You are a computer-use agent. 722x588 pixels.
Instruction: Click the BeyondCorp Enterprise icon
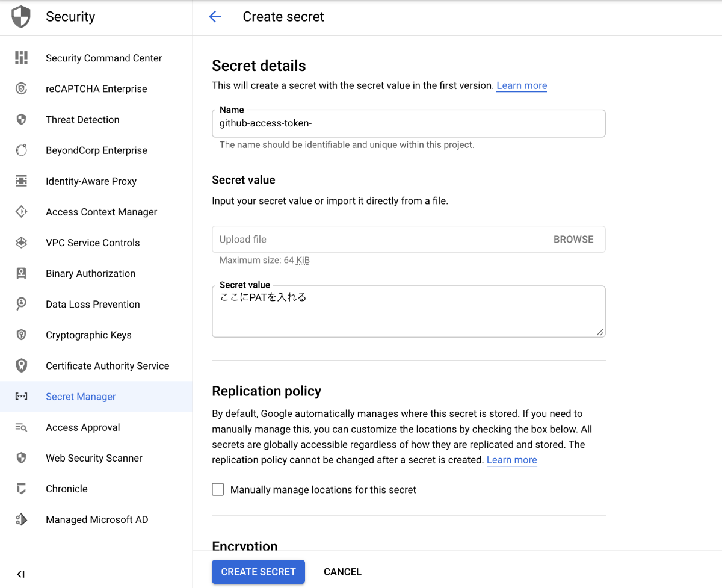[21, 150]
